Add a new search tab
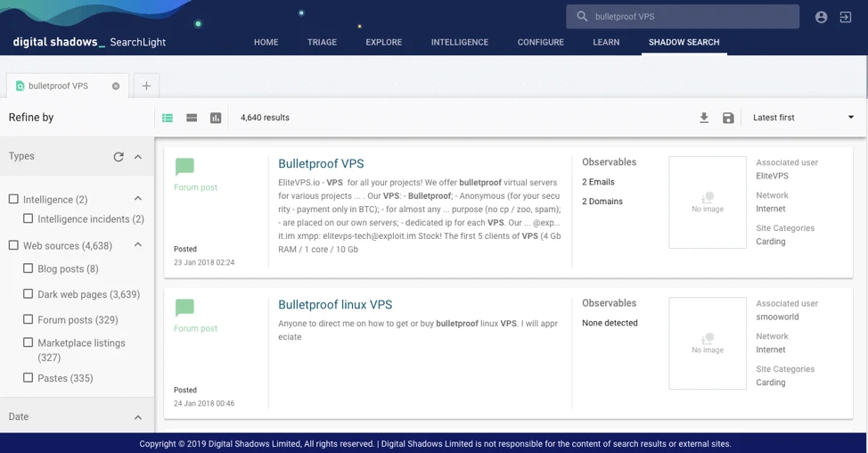 point(146,86)
